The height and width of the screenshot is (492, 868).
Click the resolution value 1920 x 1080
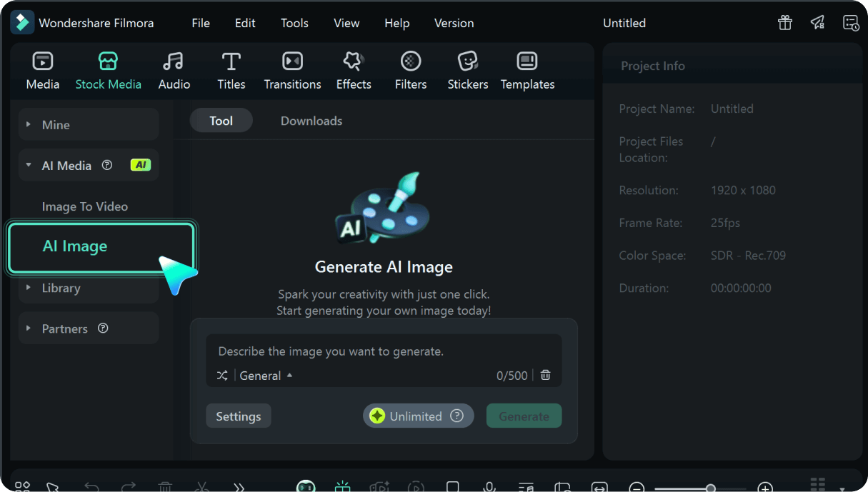[743, 190]
